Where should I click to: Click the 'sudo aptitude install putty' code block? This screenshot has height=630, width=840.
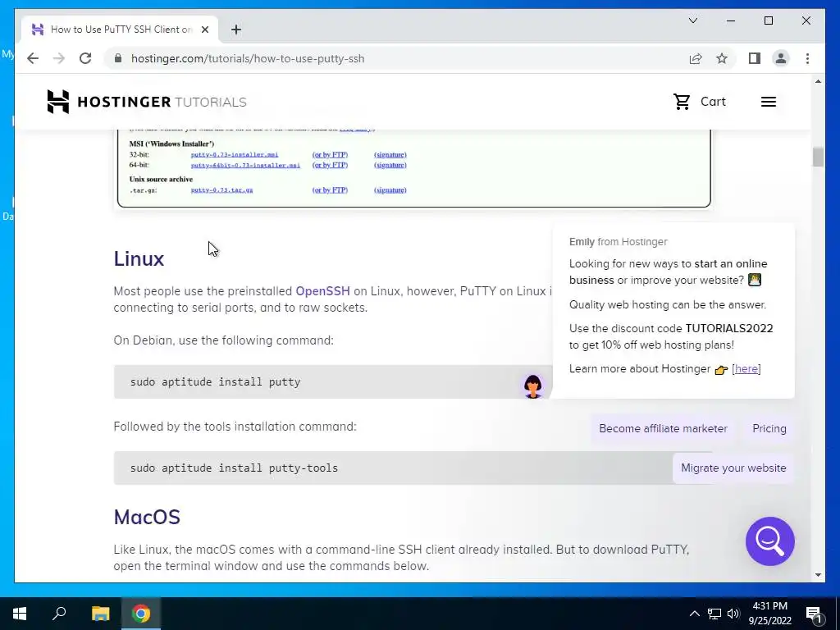[x=332, y=382]
